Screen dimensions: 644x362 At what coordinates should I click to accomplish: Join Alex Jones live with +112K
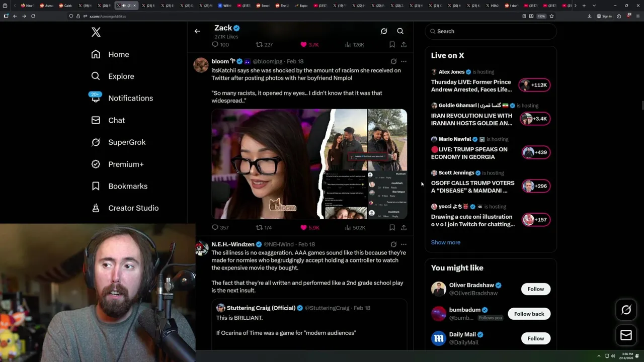click(535, 85)
